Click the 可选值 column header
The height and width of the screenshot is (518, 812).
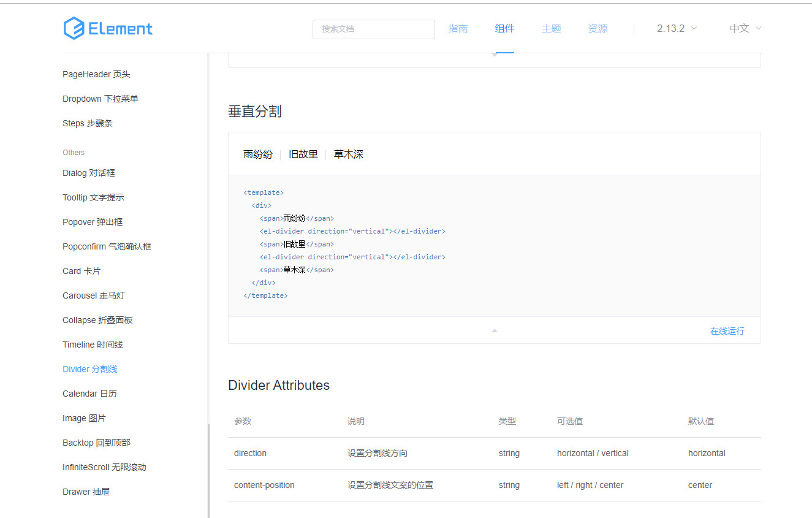tap(570, 421)
